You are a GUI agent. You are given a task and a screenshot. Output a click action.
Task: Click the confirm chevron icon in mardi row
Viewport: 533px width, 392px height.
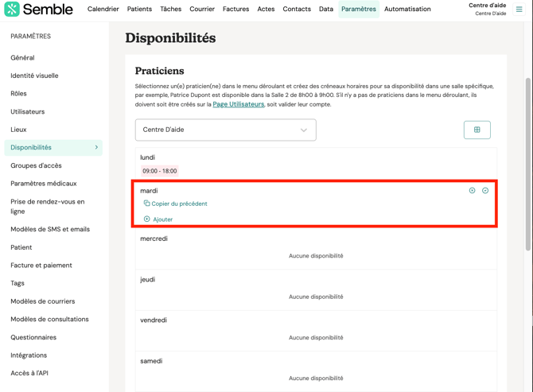coord(485,191)
